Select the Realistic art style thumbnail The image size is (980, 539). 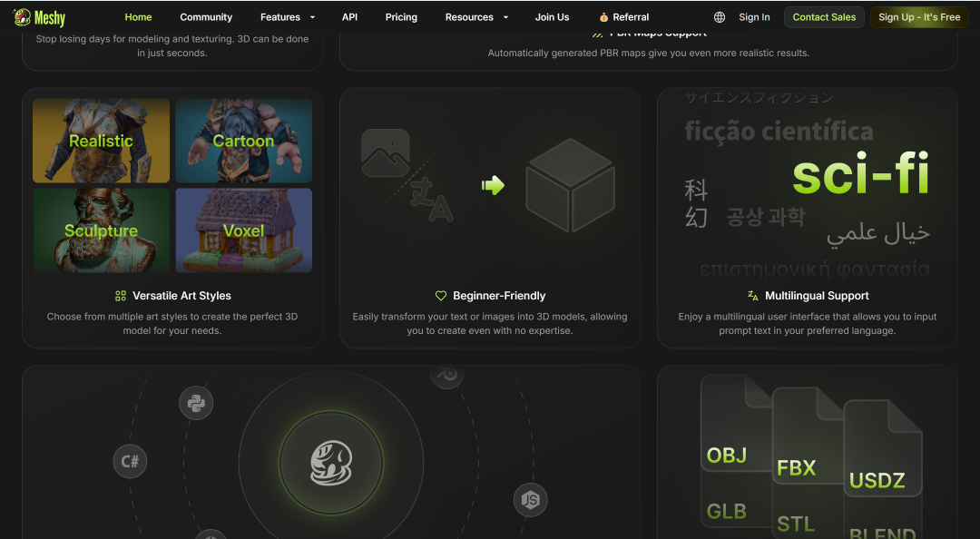102,141
